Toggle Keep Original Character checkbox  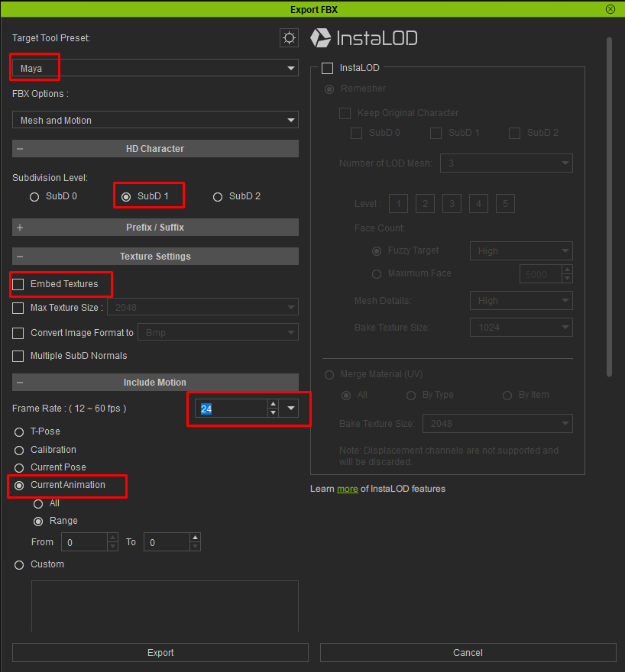[x=345, y=113]
